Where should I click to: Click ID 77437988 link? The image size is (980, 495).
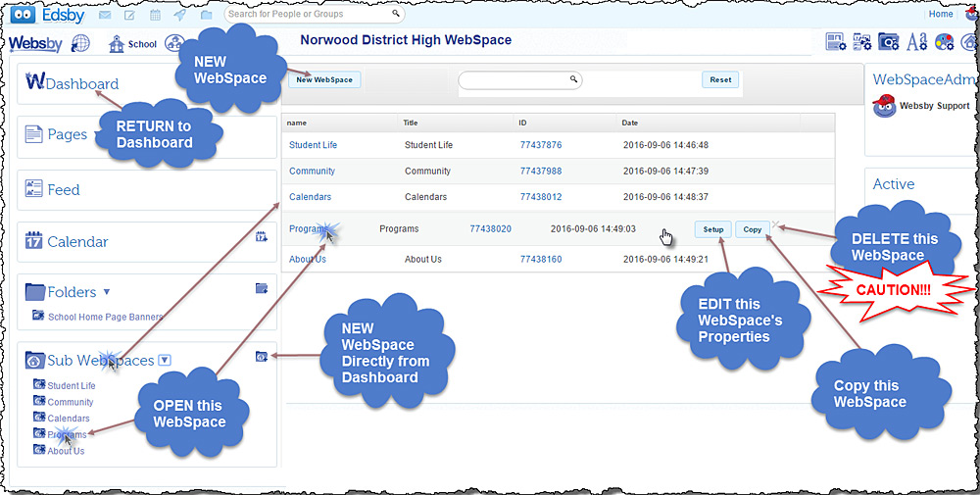click(x=541, y=171)
